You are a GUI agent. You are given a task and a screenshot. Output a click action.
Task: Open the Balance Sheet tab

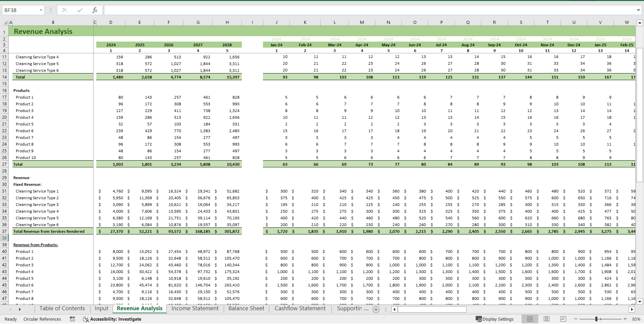point(246,309)
